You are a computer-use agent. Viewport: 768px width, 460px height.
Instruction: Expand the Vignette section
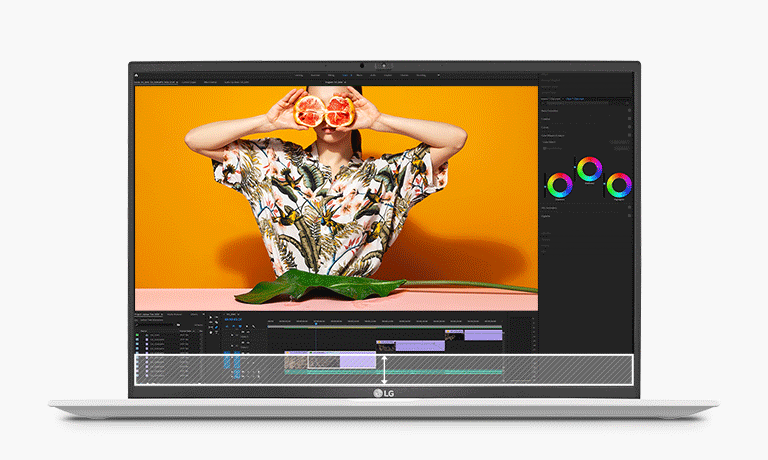(548, 216)
